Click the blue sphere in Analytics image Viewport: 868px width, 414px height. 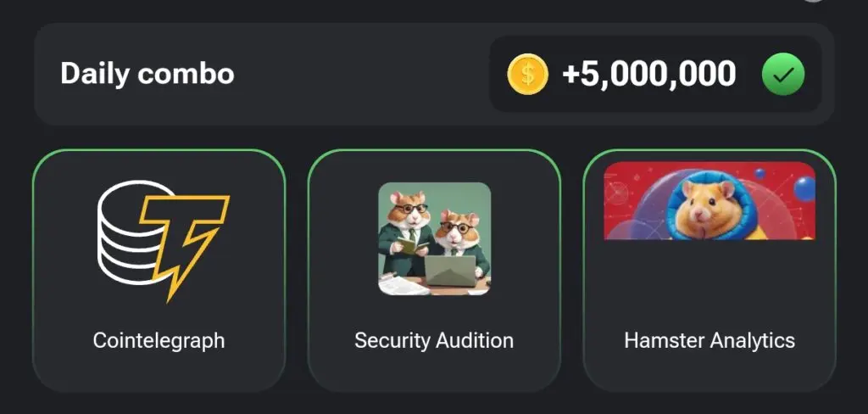(x=804, y=188)
